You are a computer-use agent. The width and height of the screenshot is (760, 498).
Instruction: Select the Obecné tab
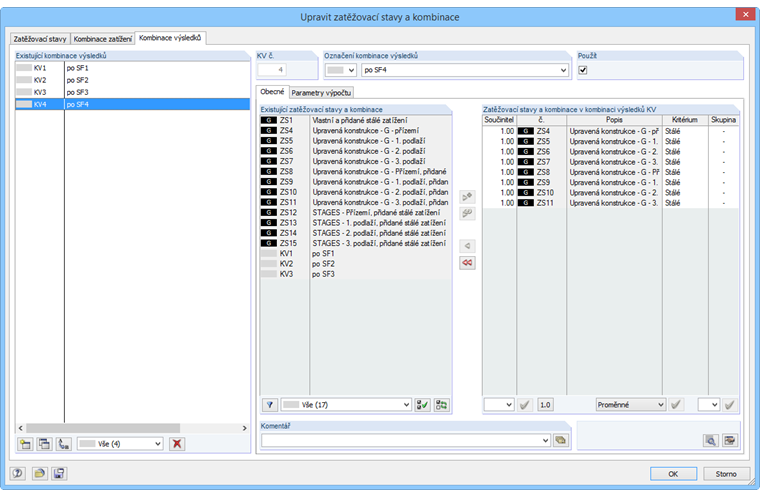pos(272,92)
